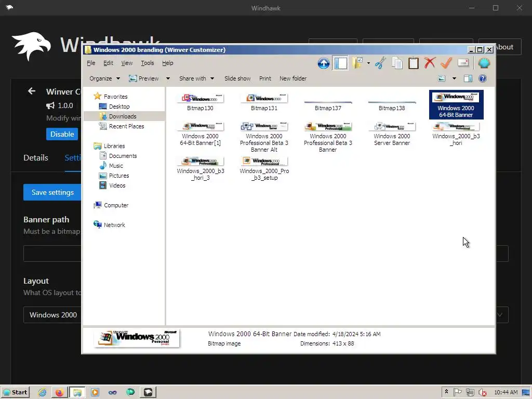Screen dimensions: 532x399
Task: Switch to Details tab in Windhawk
Action: pos(36,158)
